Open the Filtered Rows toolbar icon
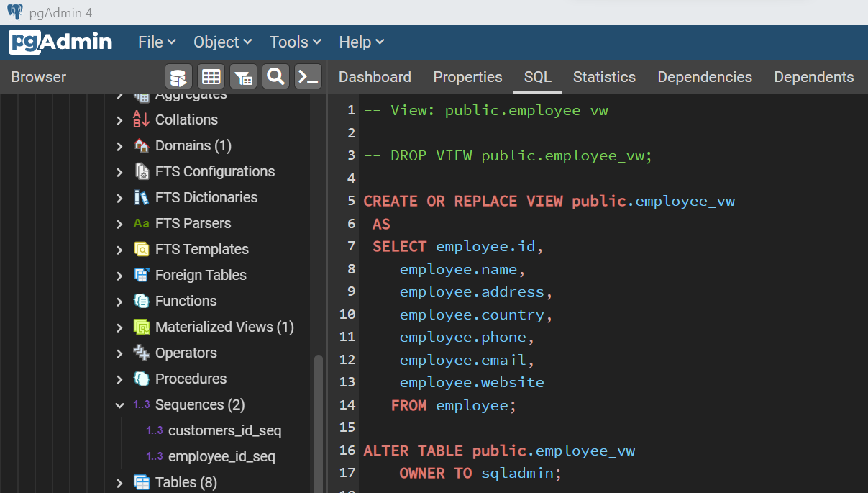 pos(243,77)
